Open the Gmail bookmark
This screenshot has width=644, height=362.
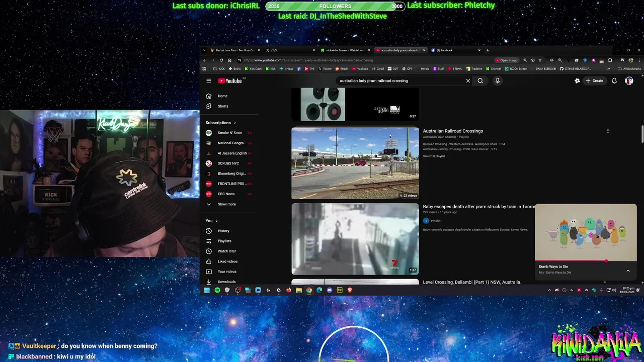coord(378,68)
